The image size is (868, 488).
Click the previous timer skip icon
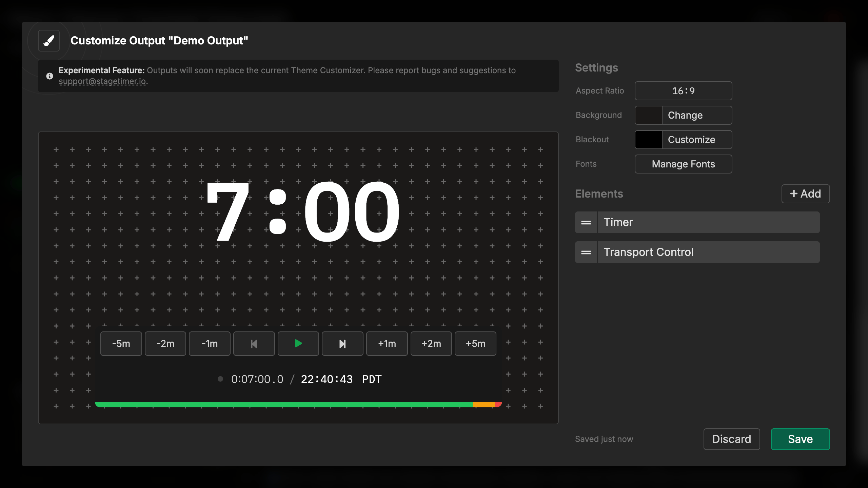[254, 344]
